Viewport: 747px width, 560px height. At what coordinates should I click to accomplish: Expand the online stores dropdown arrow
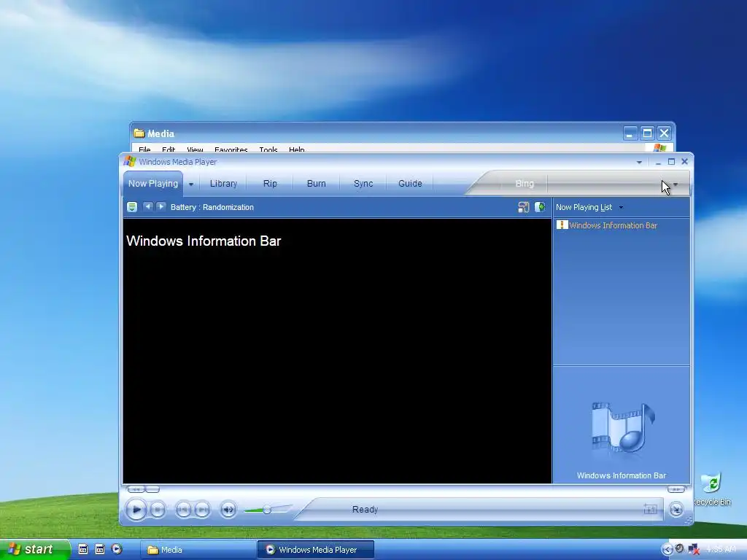point(676,184)
